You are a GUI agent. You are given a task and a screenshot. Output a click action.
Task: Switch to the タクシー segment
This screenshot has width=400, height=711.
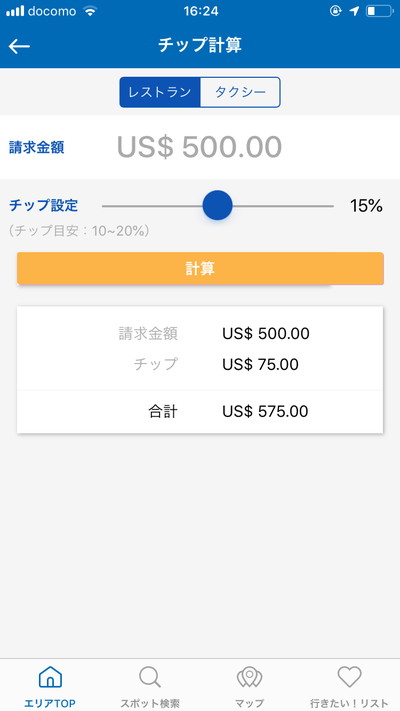click(x=240, y=93)
